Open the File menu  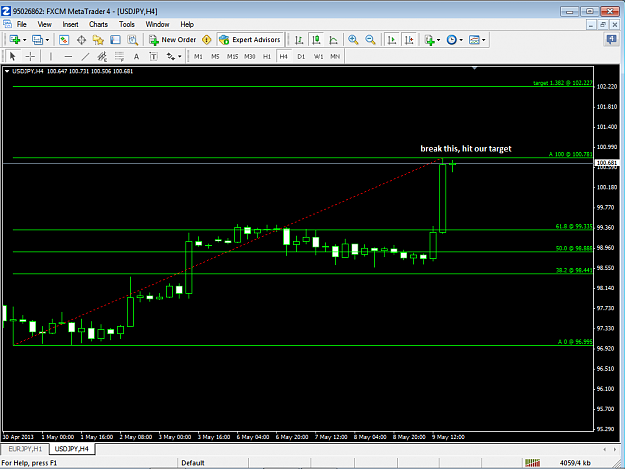pyautogui.click(x=22, y=24)
